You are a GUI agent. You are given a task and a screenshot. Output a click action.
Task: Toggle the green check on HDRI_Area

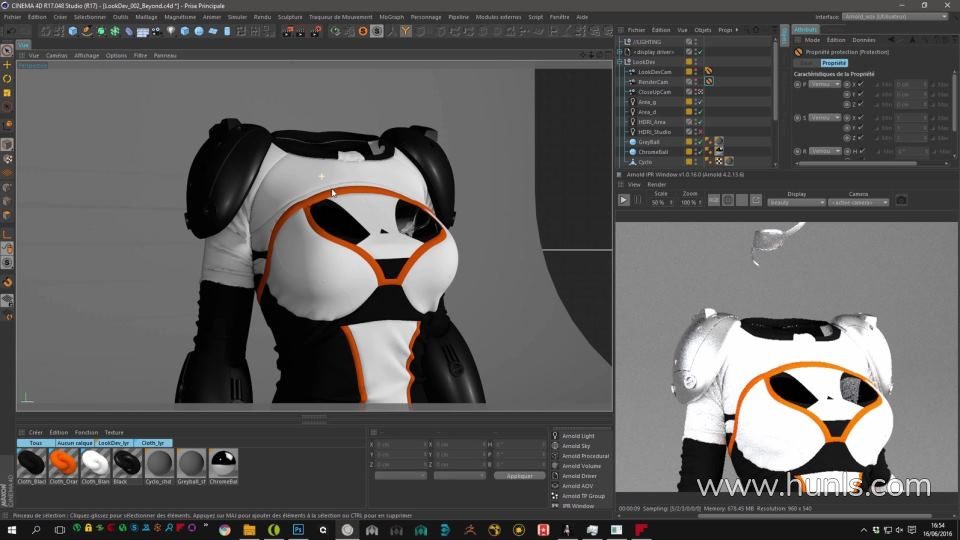(x=700, y=122)
